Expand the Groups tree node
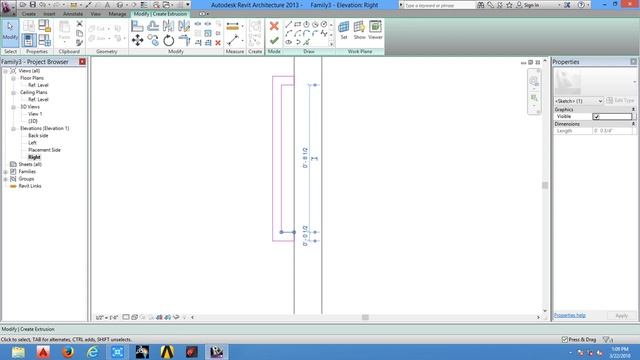This screenshot has width=640, height=360. (5, 179)
